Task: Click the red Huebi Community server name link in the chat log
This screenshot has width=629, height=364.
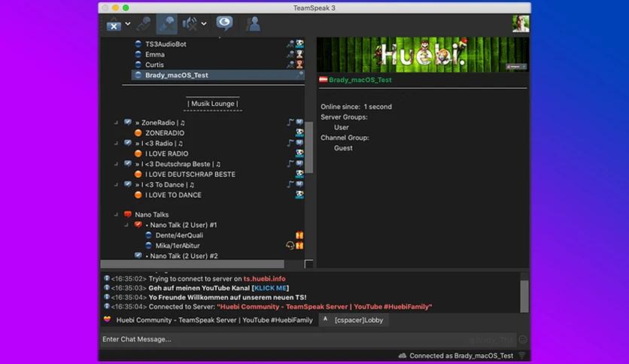Action: pyautogui.click(x=324, y=307)
